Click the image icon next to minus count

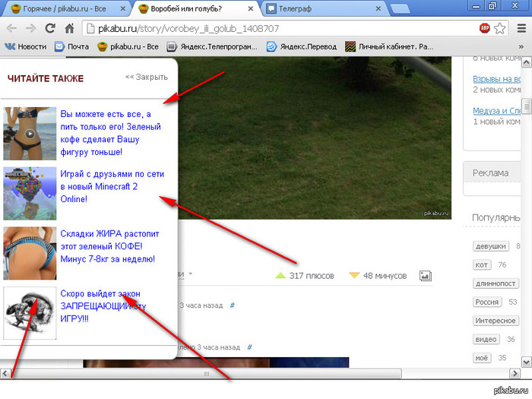(x=426, y=275)
